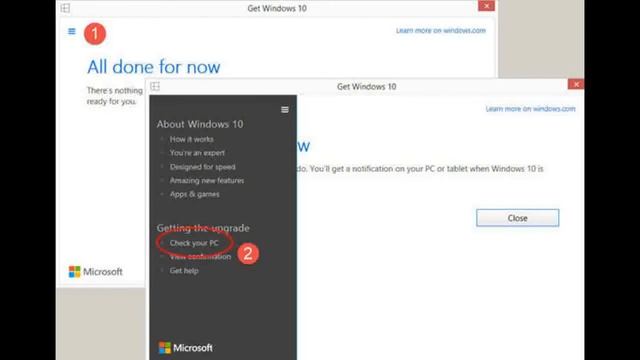This screenshot has height=360, width=640.
Task: Click window icon of back Get Windows 10 title bar
Action: 65,8
